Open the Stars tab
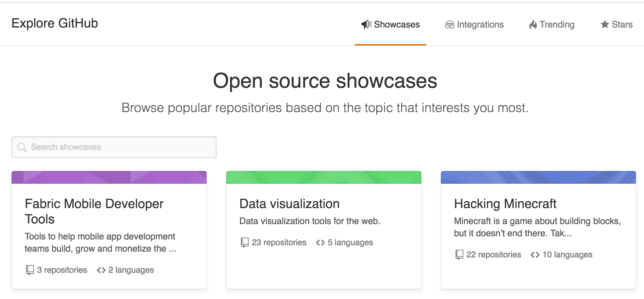 (x=616, y=24)
